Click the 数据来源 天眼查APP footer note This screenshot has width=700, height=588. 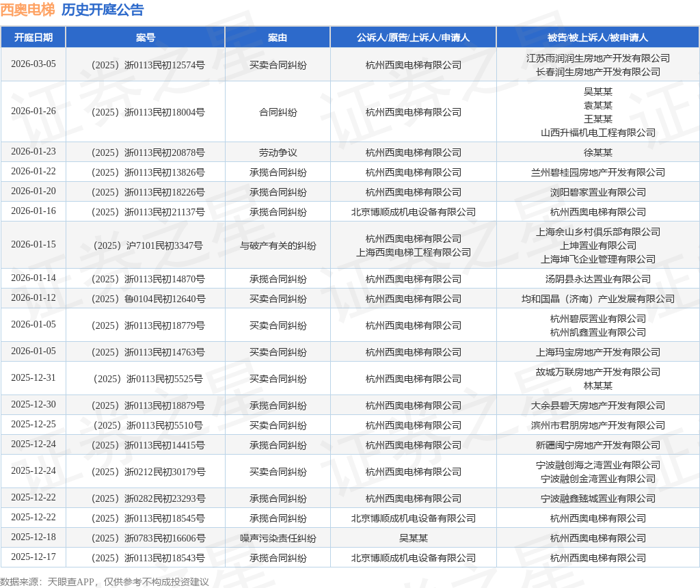click(x=105, y=582)
